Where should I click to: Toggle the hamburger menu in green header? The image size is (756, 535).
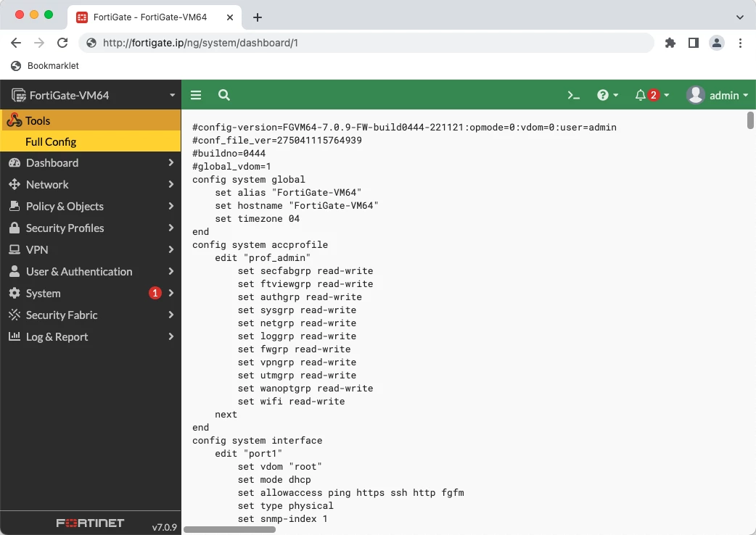(x=196, y=95)
